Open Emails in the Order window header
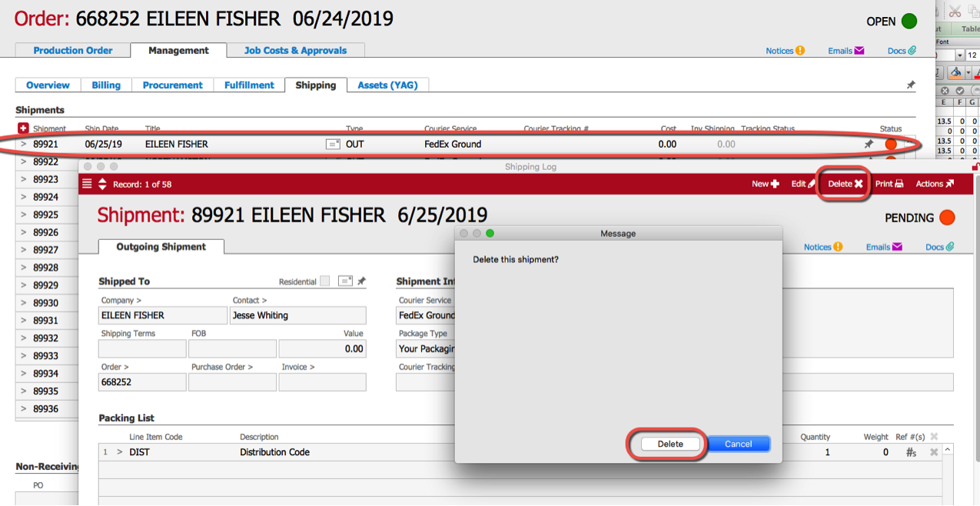The width and height of the screenshot is (980, 506). (845, 51)
